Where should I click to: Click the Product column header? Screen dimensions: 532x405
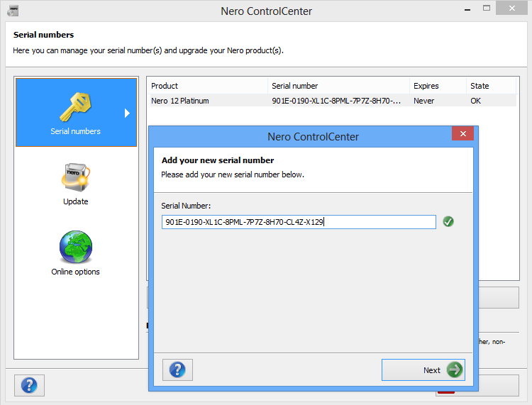208,86
